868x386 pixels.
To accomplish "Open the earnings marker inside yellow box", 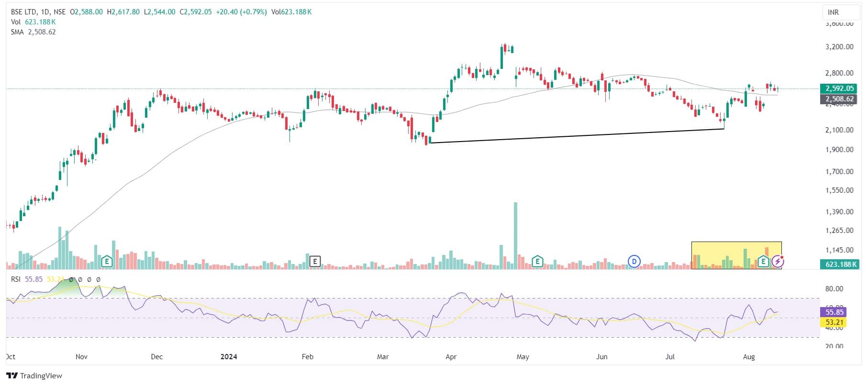I will coord(763,261).
